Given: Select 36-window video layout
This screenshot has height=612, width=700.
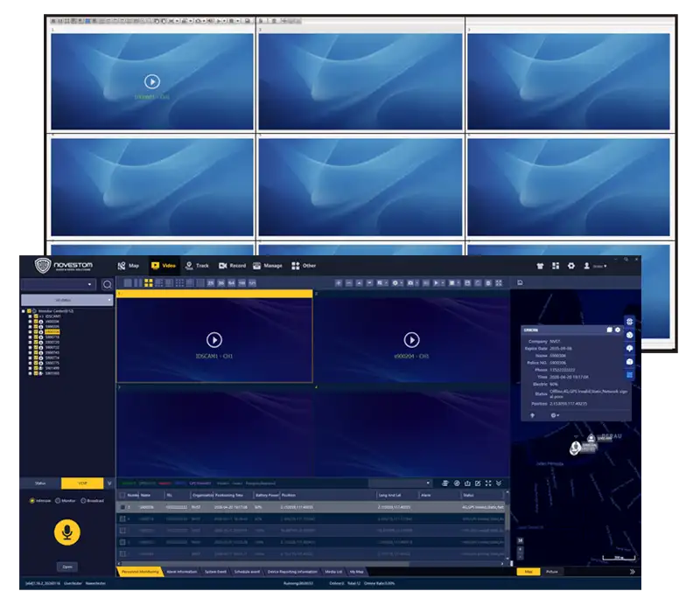Looking at the screenshot, I should point(220,283).
